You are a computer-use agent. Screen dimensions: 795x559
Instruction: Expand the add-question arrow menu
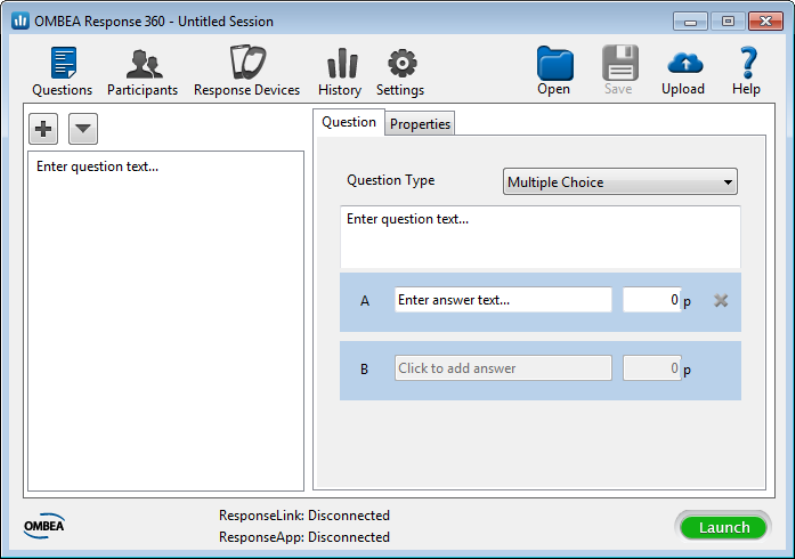[x=83, y=129]
